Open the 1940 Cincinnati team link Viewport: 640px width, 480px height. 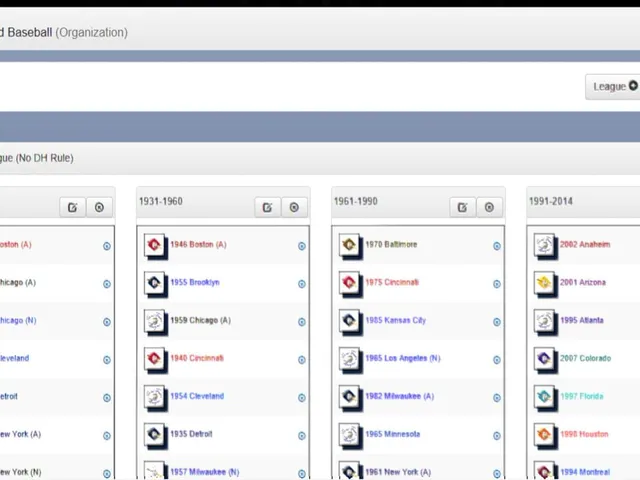197,358
